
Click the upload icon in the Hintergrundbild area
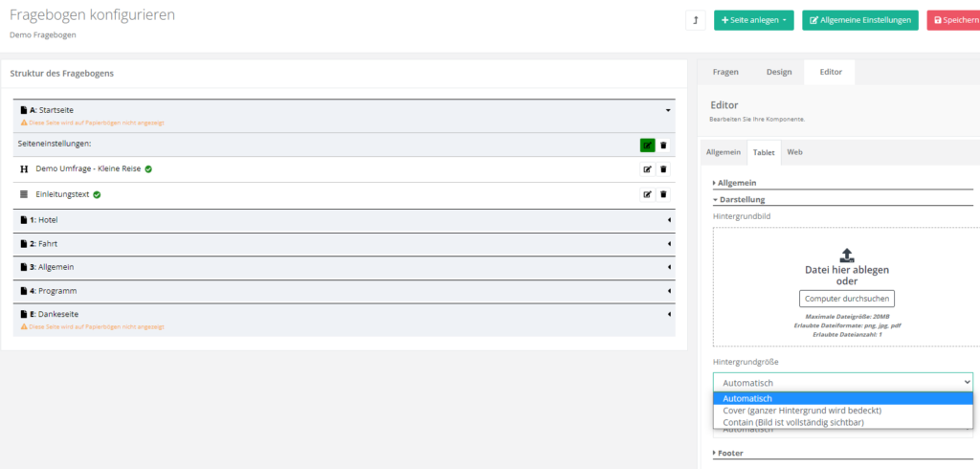[846, 255]
